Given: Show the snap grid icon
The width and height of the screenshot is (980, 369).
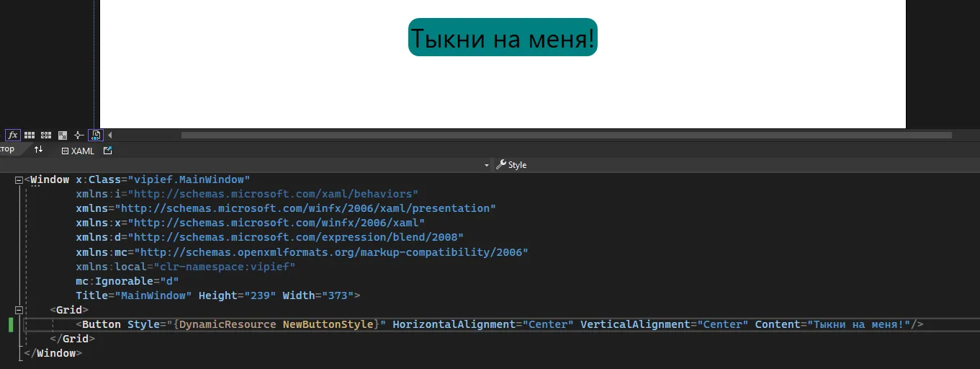Looking at the screenshot, I should click(30, 135).
